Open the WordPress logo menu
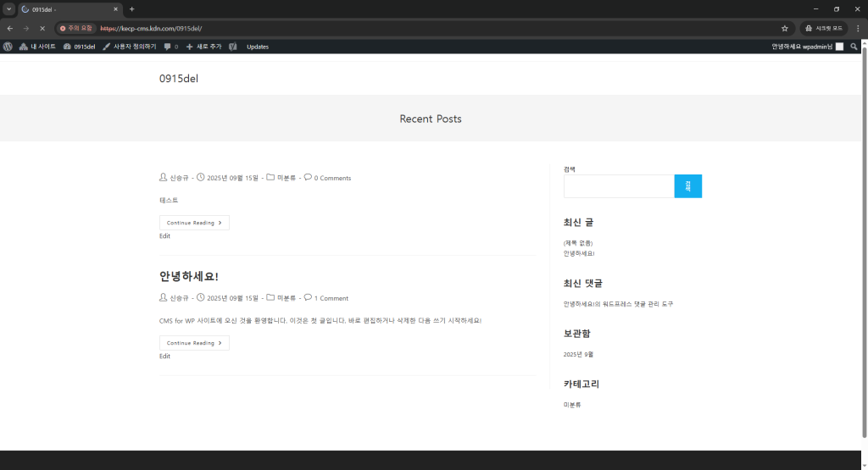This screenshot has height=470, width=868. tap(8, 47)
